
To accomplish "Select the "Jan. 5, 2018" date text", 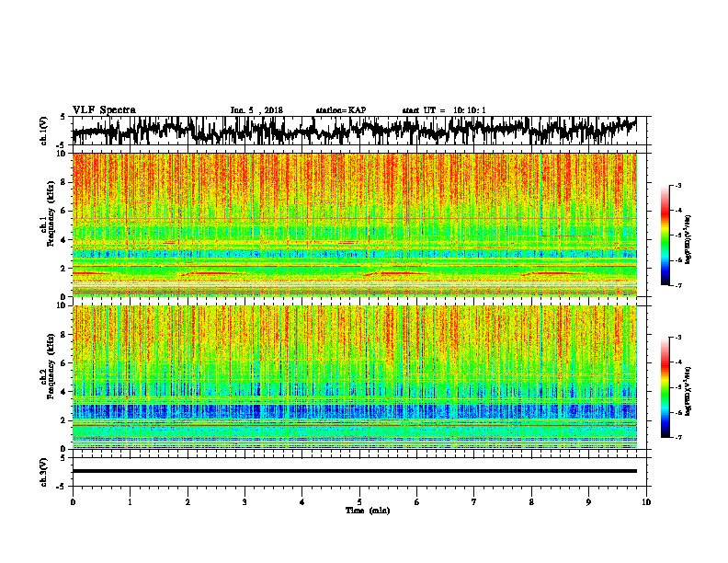I will [x=256, y=110].
